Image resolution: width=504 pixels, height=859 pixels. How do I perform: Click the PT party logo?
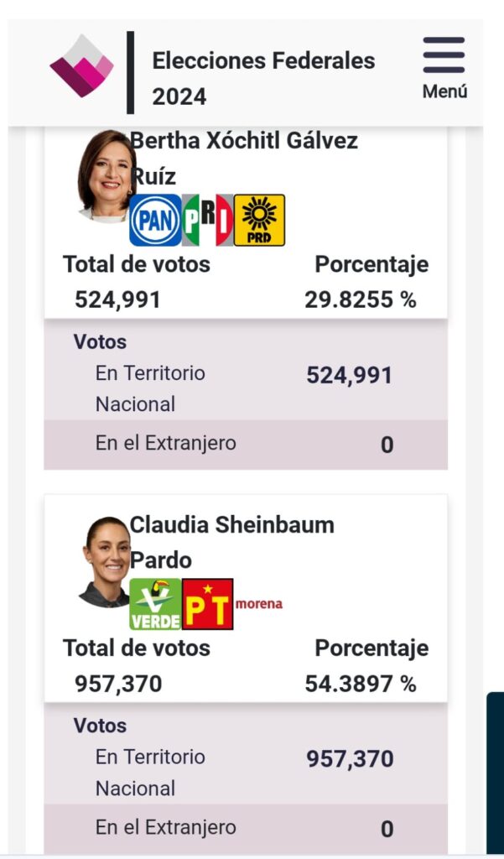click(207, 604)
